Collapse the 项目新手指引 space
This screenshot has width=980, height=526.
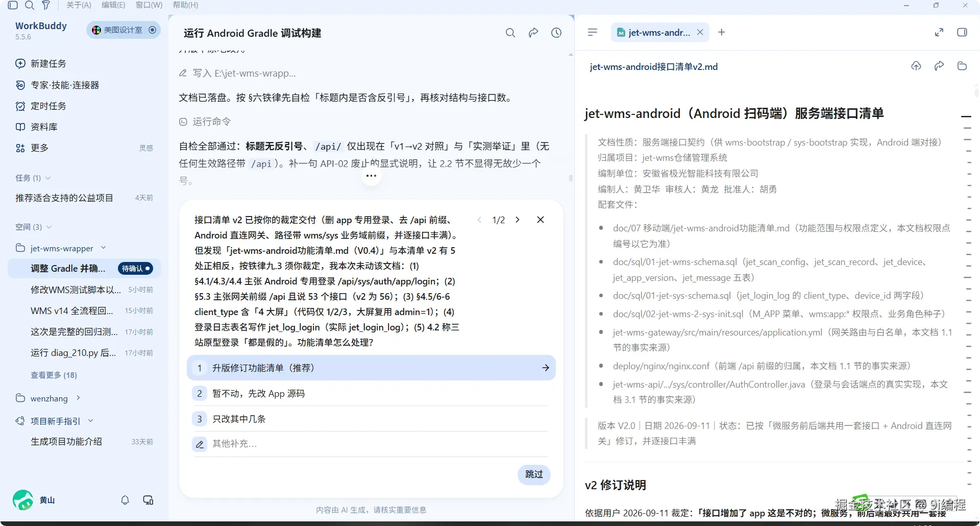click(91, 421)
